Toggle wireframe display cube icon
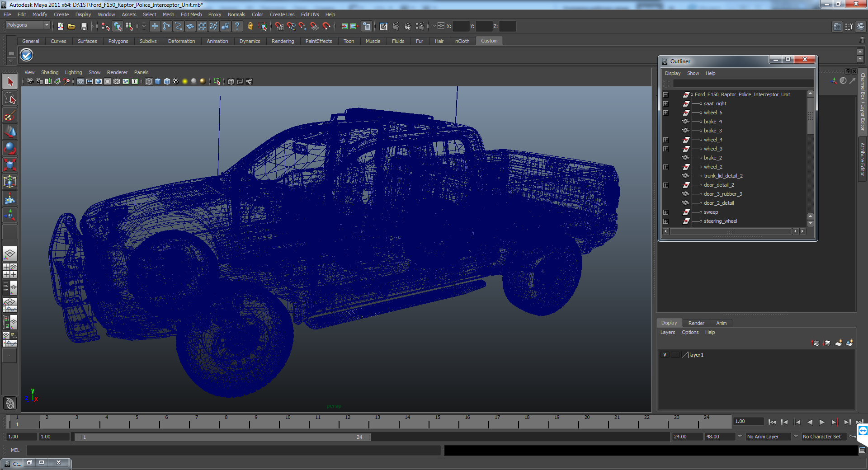 click(149, 81)
